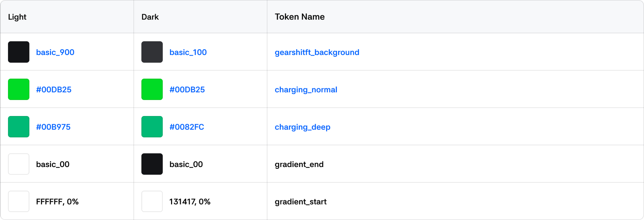Open the gearshitft_background token link
The height and width of the screenshot is (220, 644).
(x=317, y=52)
